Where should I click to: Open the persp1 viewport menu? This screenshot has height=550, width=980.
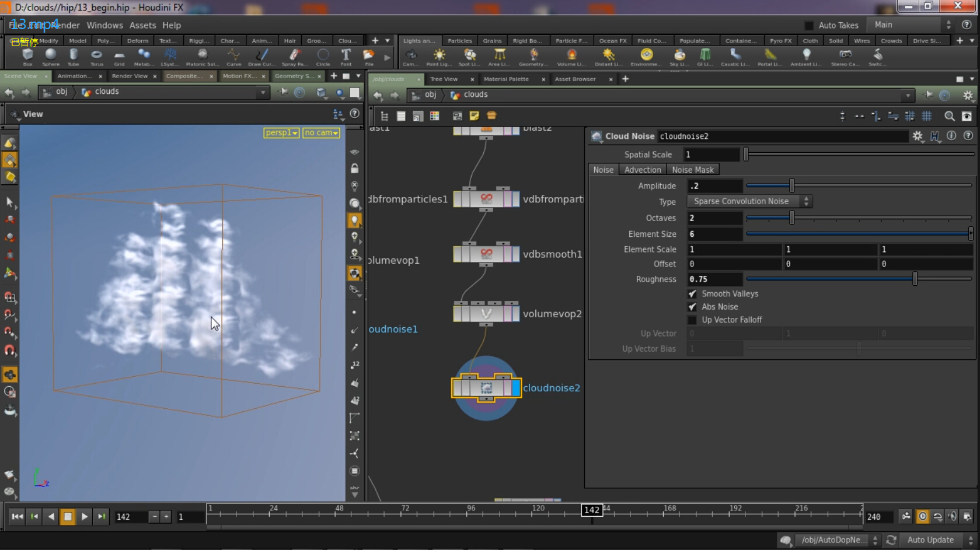281,133
